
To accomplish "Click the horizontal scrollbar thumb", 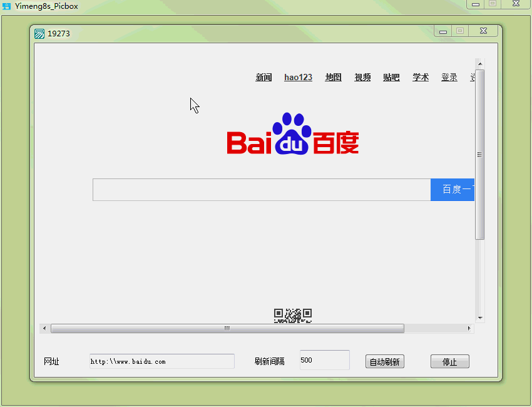I will 226,327.
